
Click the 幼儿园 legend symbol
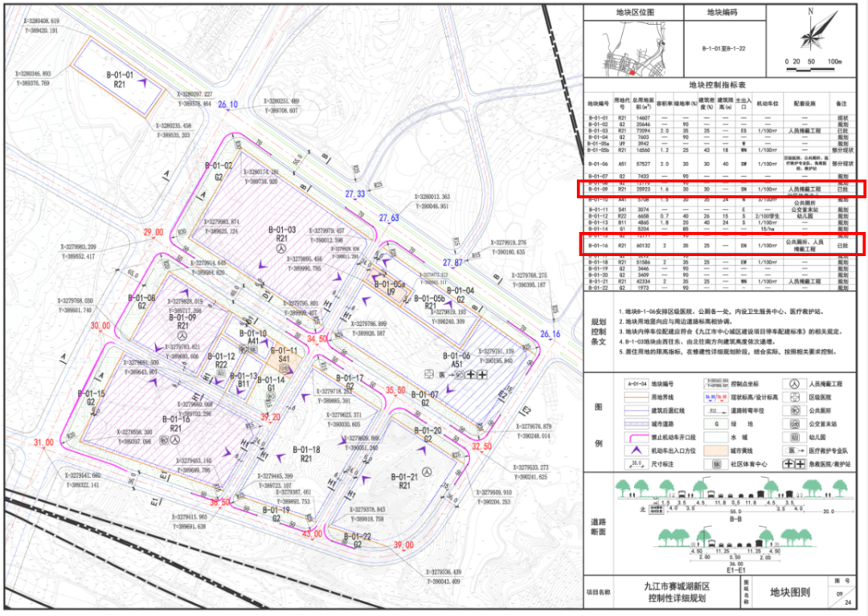tap(794, 438)
